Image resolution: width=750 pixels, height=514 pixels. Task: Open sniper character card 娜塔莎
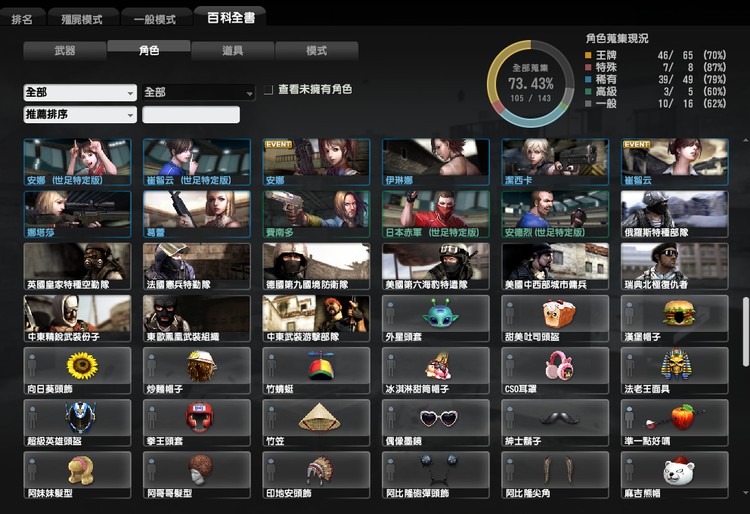(x=77, y=214)
